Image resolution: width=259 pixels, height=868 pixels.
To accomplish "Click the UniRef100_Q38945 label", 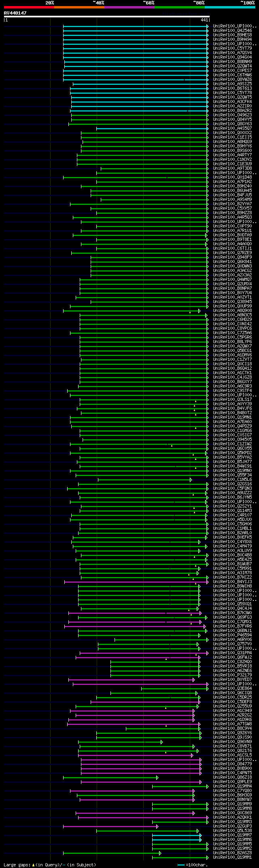I will click(232, 301).
